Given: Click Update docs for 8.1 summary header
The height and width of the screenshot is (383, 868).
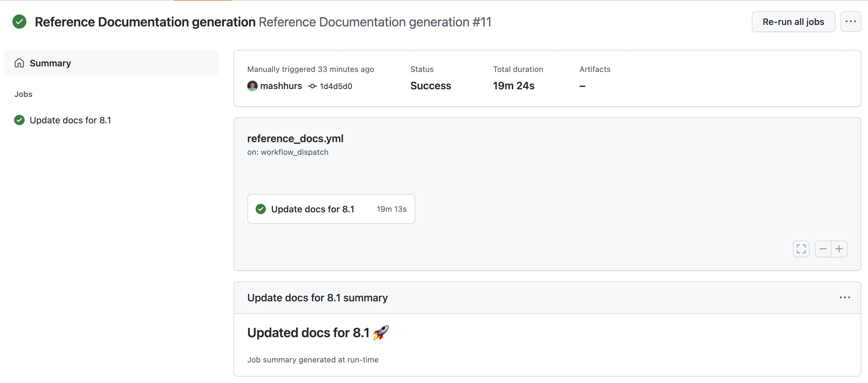Looking at the screenshot, I should pyautogui.click(x=317, y=298).
